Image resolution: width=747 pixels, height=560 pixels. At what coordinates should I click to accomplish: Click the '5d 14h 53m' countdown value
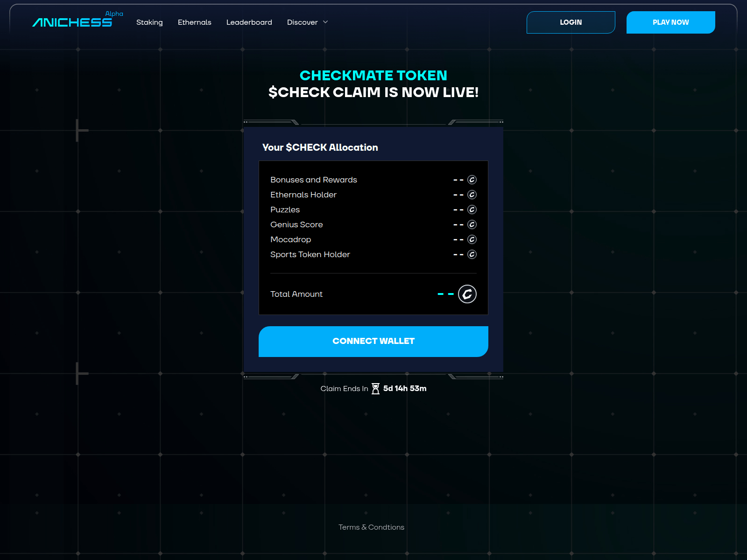tap(405, 388)
